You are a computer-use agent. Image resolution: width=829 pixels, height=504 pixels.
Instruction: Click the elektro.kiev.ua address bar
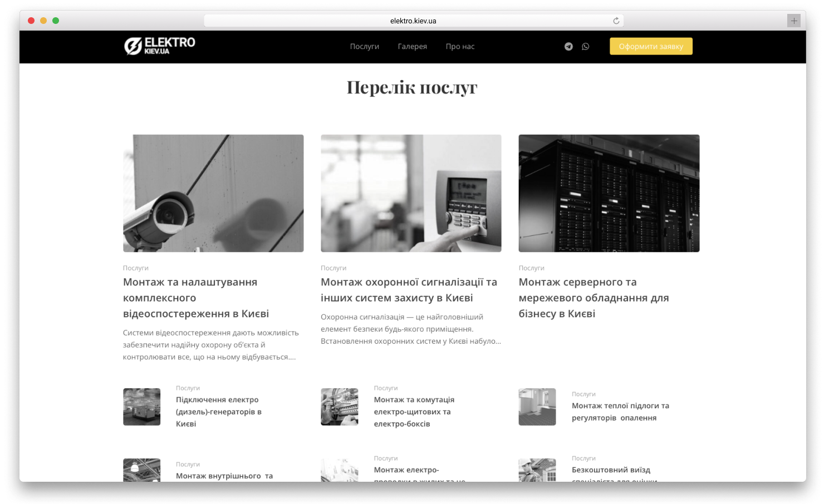click(413, 21)
